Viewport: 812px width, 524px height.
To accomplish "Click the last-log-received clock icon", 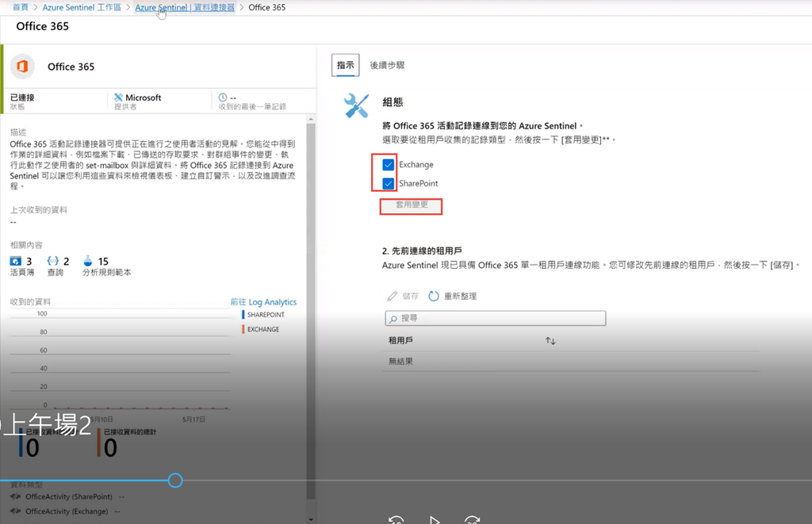I will [223, 98].
